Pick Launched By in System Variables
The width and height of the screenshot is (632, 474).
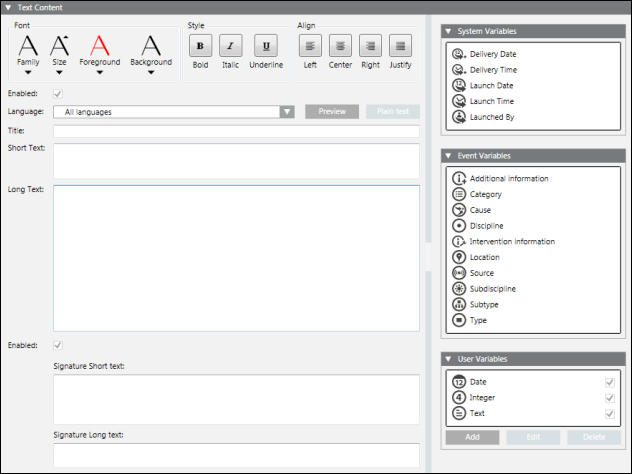(x=492, y=117)
